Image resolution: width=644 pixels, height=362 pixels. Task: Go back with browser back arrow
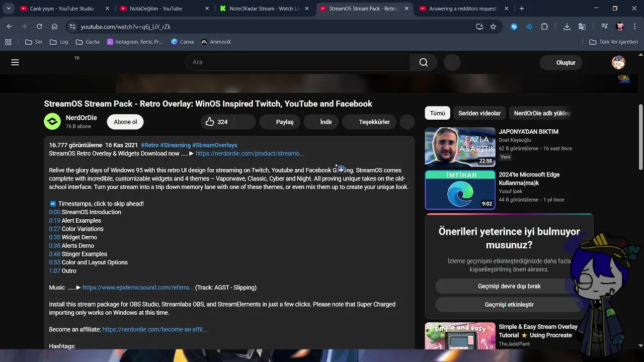[10, 27]
